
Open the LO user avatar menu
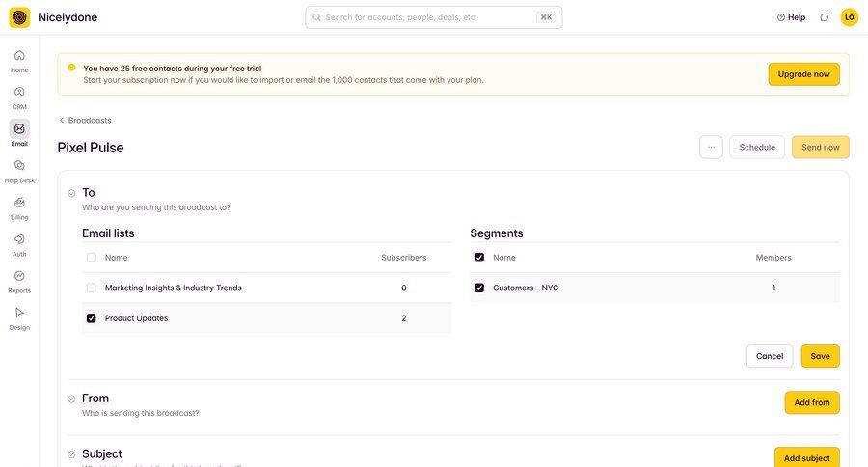(849, 17)
